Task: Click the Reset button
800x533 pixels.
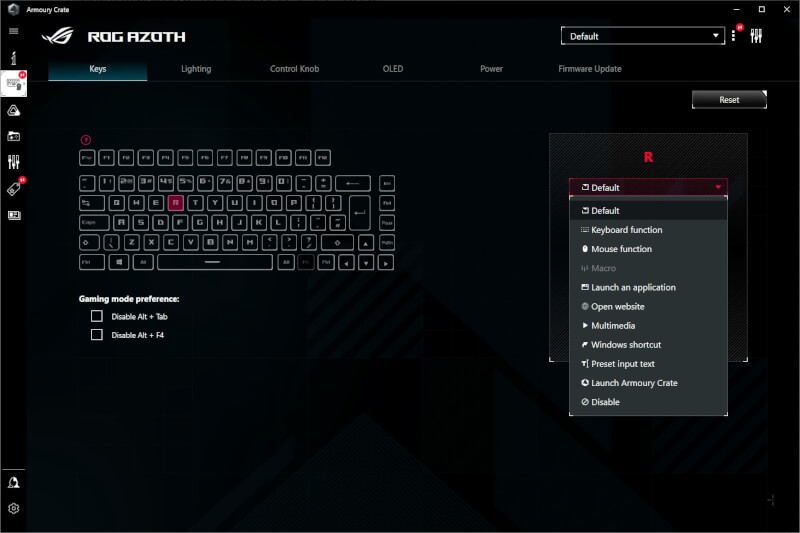Action: [x=729, y=100]
